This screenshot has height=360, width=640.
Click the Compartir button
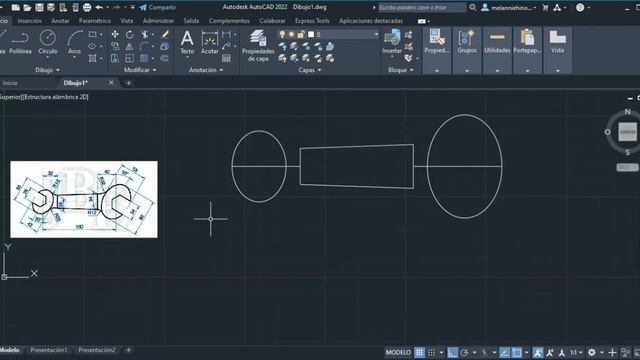tap(158, 7)
